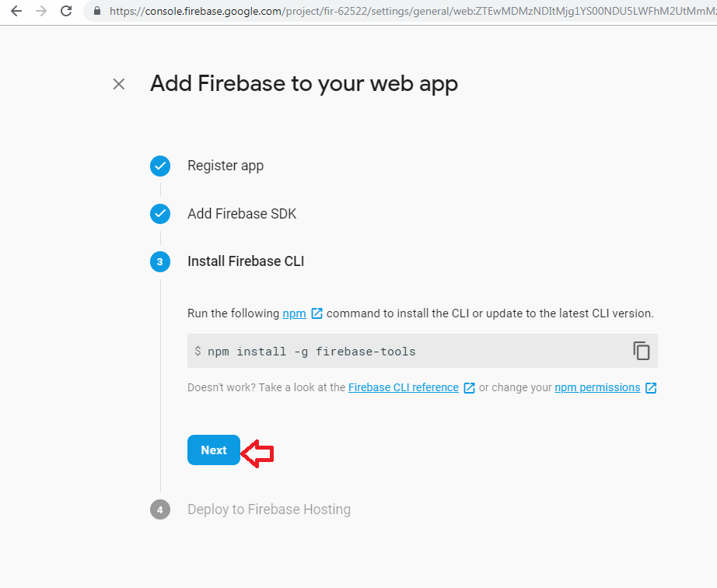Open the Register app step
This screenshot has width=717, height=588.
[226, 166]
